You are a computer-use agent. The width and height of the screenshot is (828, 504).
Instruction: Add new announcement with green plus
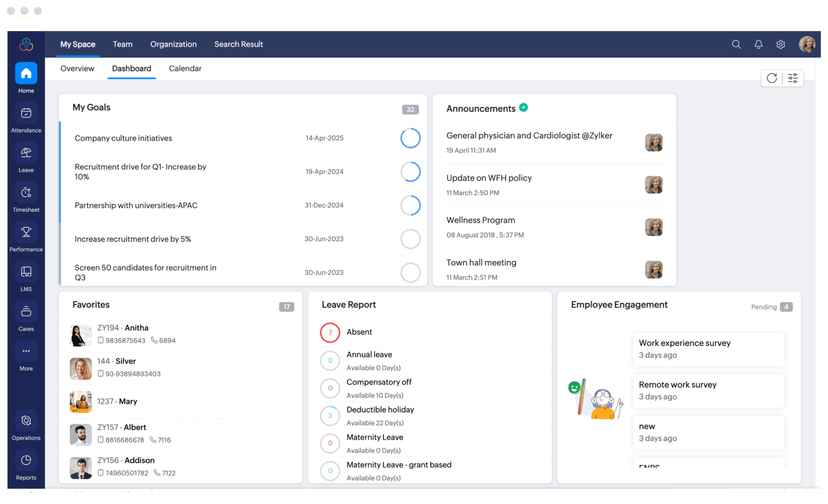click(x=523, y=107)
